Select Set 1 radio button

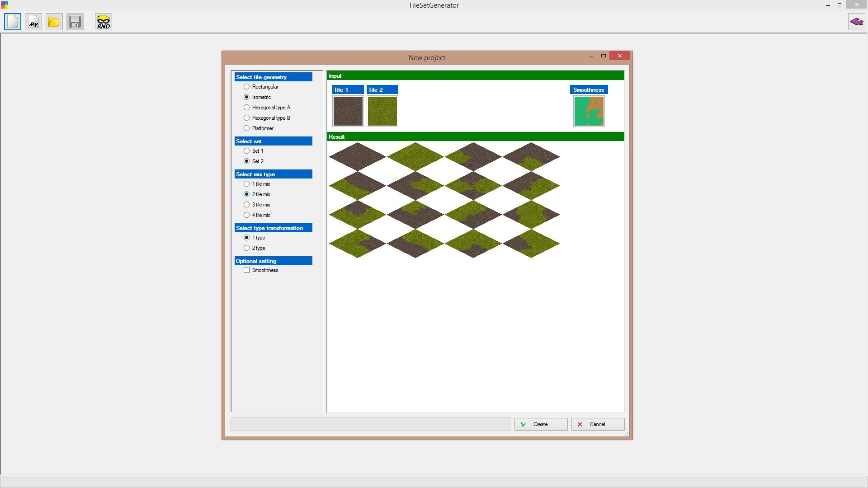point(247,151)
